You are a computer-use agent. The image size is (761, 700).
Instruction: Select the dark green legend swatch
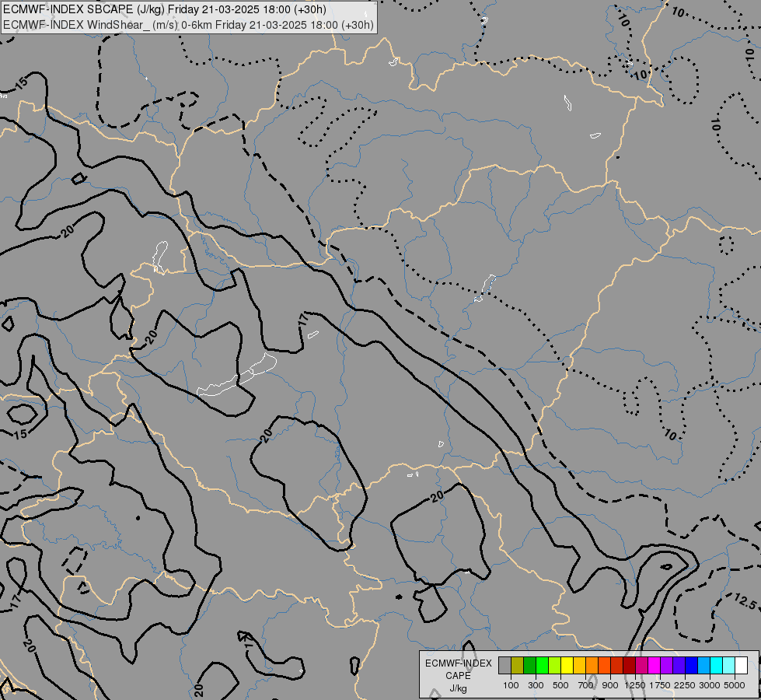529,666
